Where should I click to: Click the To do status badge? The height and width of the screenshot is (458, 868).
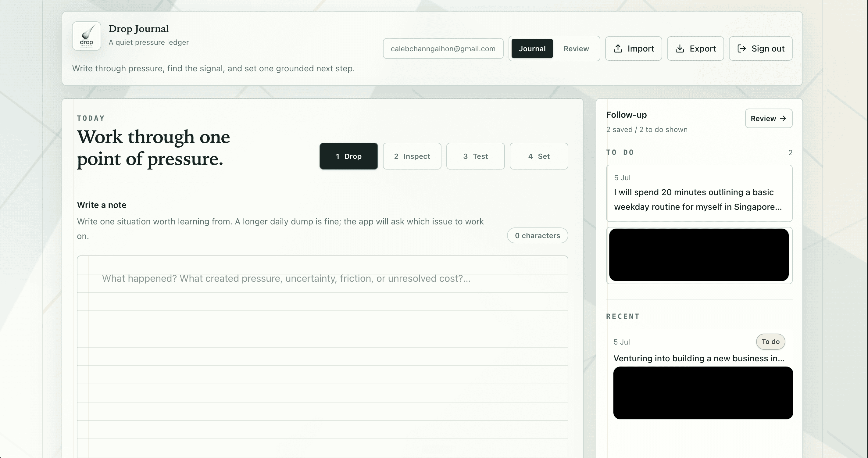(x=771, y=342)
